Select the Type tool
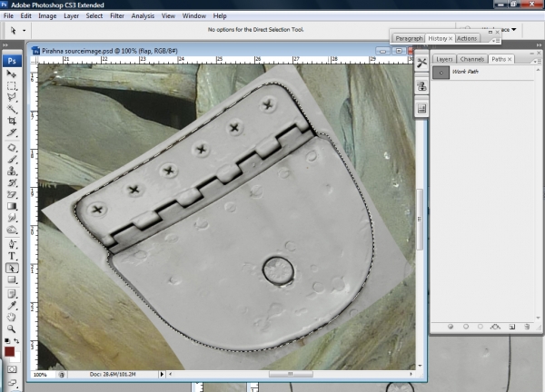Screen dimensions: 545x392 click(12, 256)
